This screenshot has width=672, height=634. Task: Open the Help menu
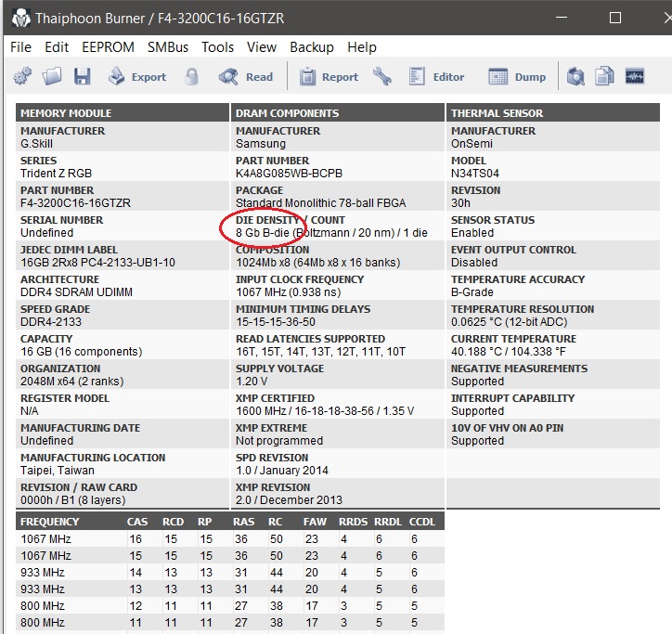tap(362, 46)
